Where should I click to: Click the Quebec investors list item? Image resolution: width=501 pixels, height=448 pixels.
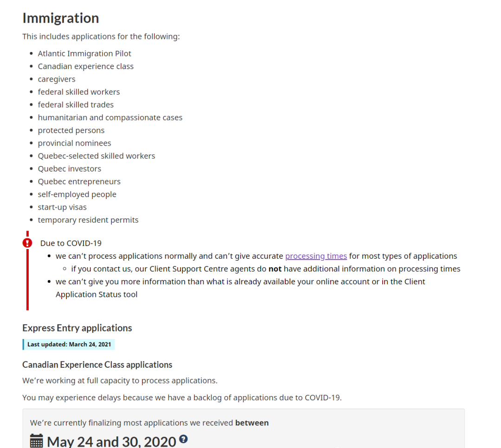[70, 169]
